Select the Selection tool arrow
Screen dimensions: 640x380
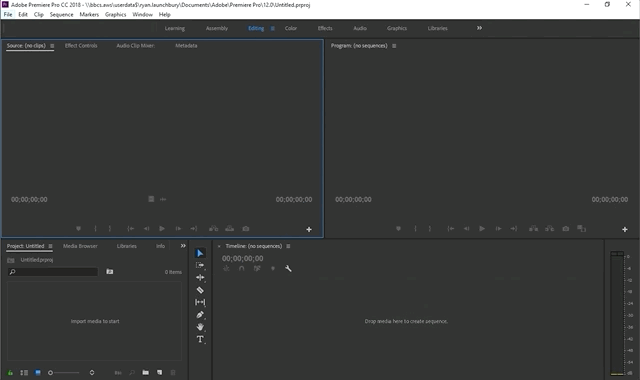(200, 253)
